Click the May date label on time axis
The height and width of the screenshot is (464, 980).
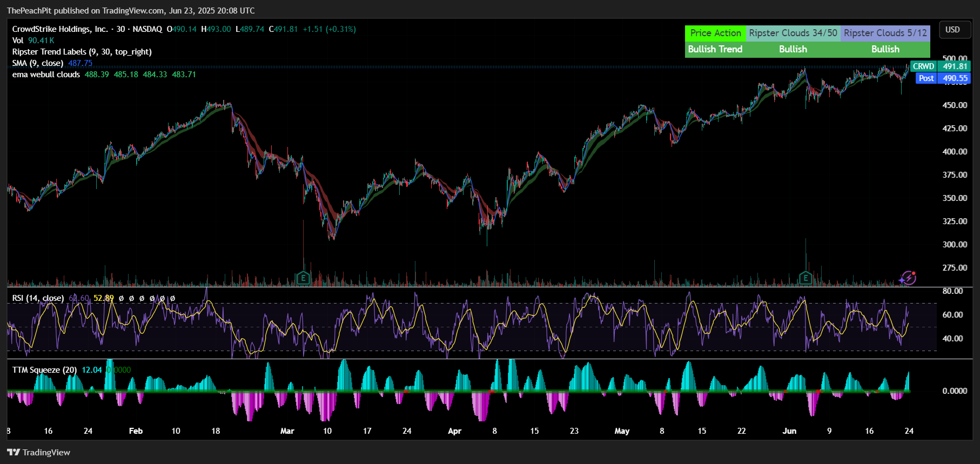click(x=622, y=431)
